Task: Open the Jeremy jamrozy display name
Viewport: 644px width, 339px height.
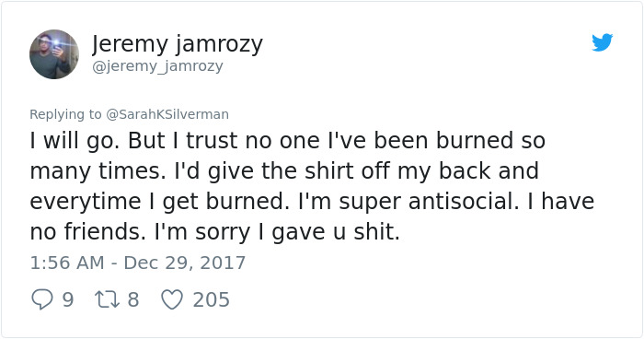Action: [177, 44]
